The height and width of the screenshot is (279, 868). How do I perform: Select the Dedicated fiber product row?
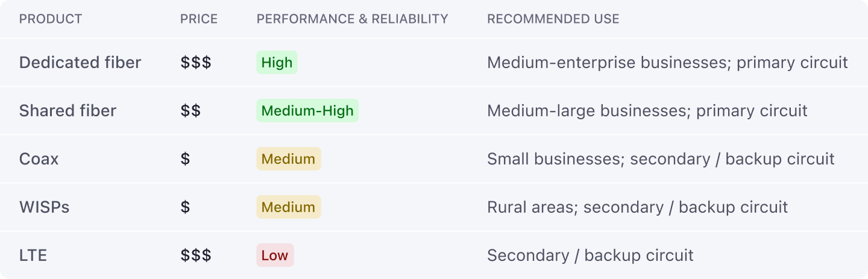(434, 63)
